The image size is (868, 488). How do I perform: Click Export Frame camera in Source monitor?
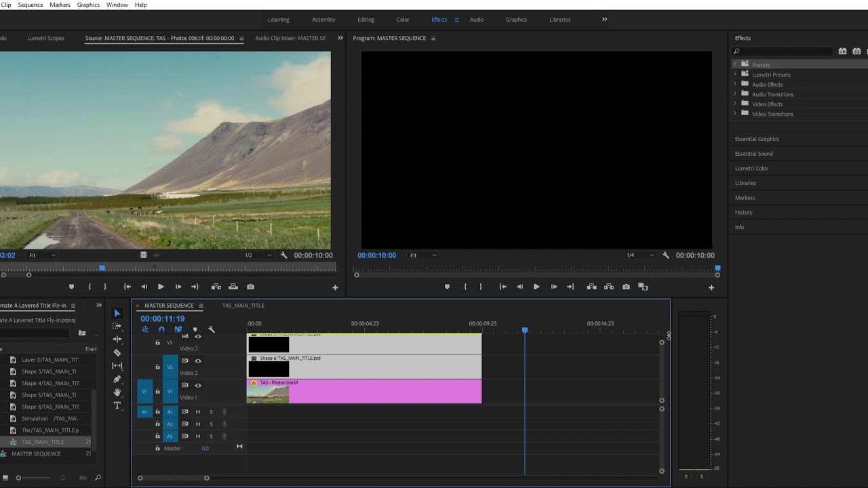click(x=250, y=287)
